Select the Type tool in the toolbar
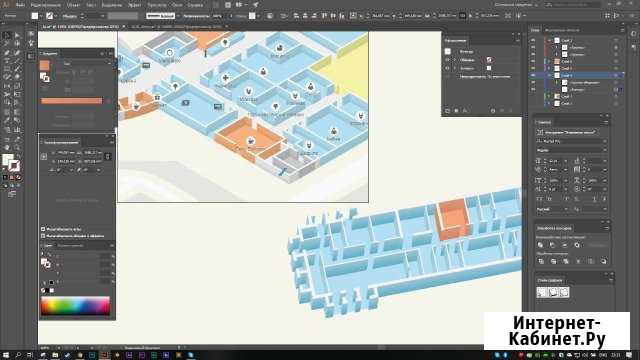 [x=7, y=61]
